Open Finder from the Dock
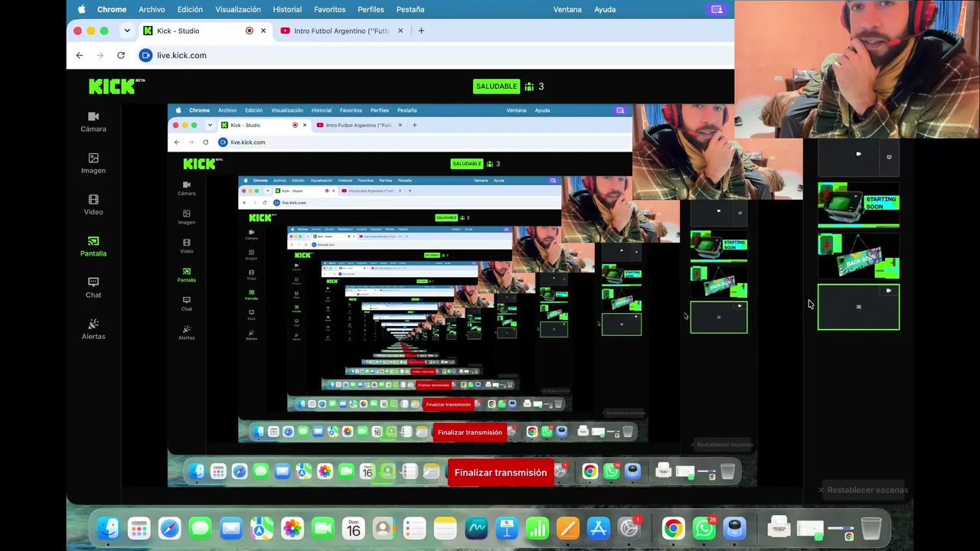The width and height of the screenshot is (980, 551). click(x=109, y=528)
